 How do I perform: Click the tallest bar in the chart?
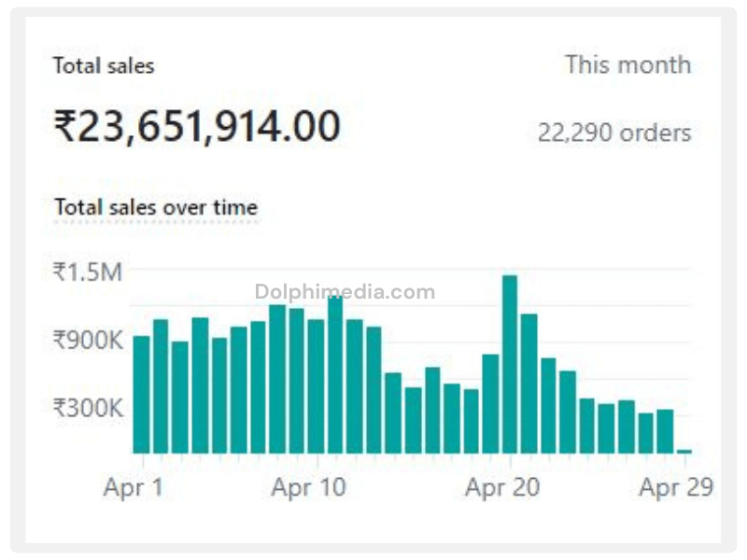tap(510, 364)
